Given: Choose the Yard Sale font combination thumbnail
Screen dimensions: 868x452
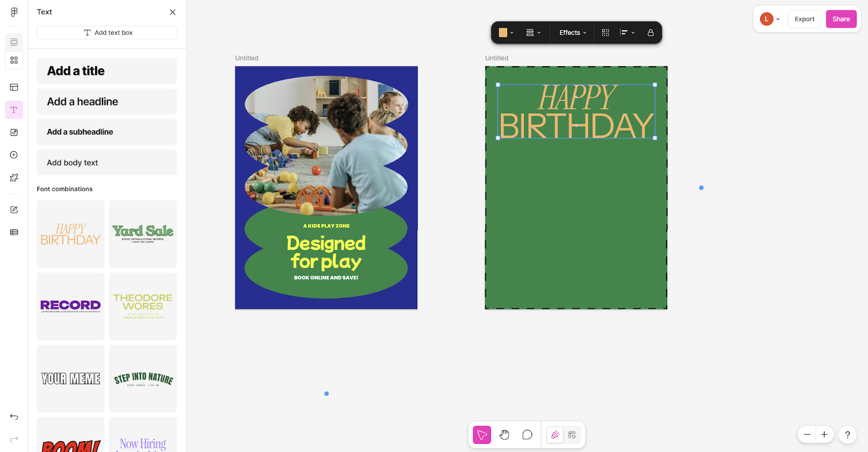Looking at the screenshot, I should pyautogui.click(x=143, y=234).
